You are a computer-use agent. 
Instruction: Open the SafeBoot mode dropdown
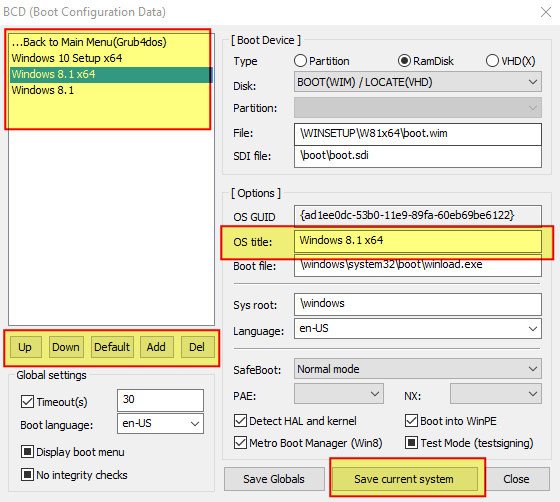click(x=418, y=369)
